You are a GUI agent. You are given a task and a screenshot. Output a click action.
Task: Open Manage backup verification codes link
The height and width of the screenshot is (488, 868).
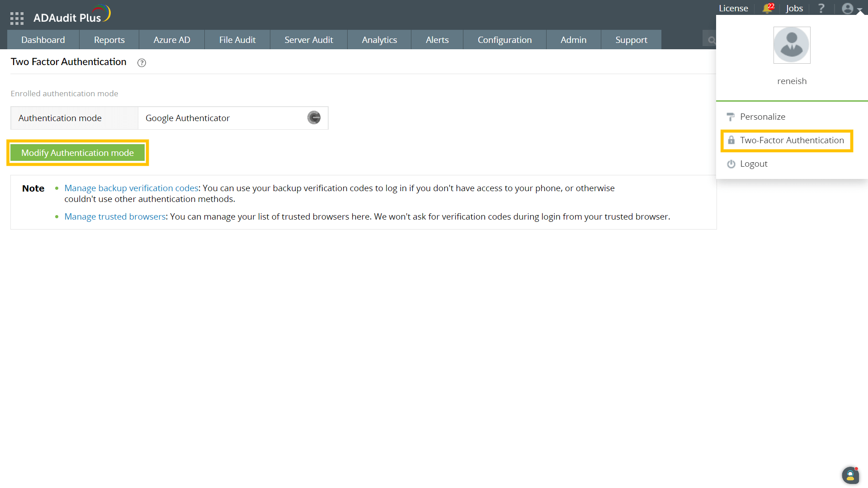[131, 188]
